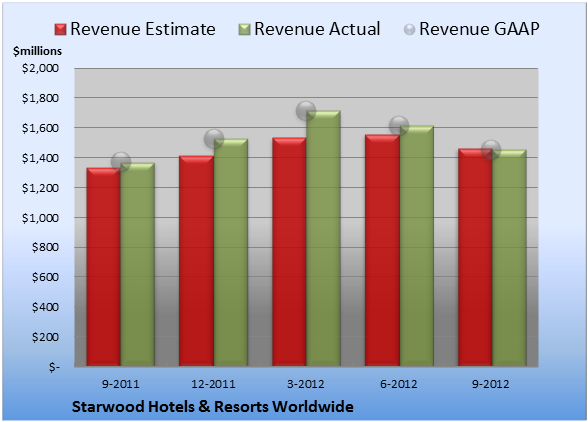This screenshot has width=588, height=422.
Task: Click the $200 axis label
Action: pyautogui.click(x=45, y=337)
